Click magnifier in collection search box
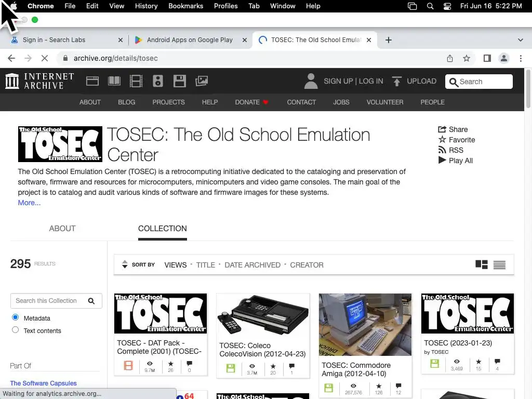The width and height of the screenshot is (532, 399). click(91, 301)
